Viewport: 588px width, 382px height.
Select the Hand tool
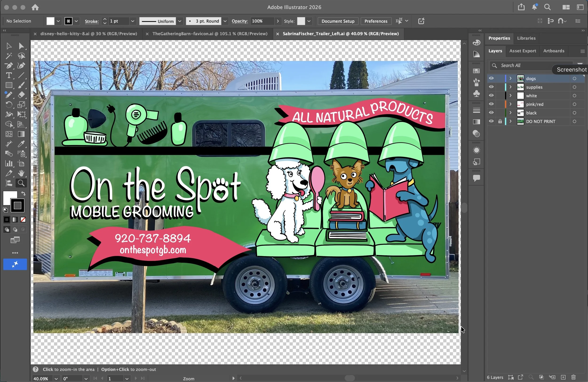[21, 173]
